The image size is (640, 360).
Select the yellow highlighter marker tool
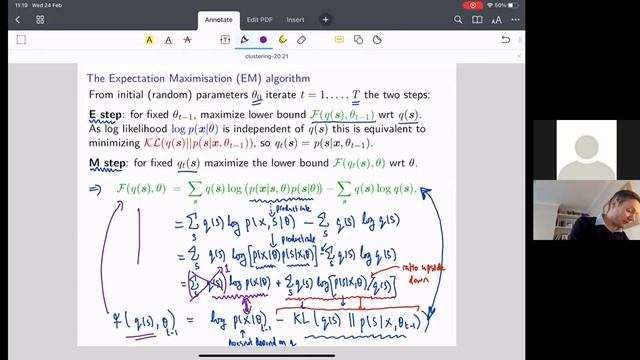(x=282, y=40)
